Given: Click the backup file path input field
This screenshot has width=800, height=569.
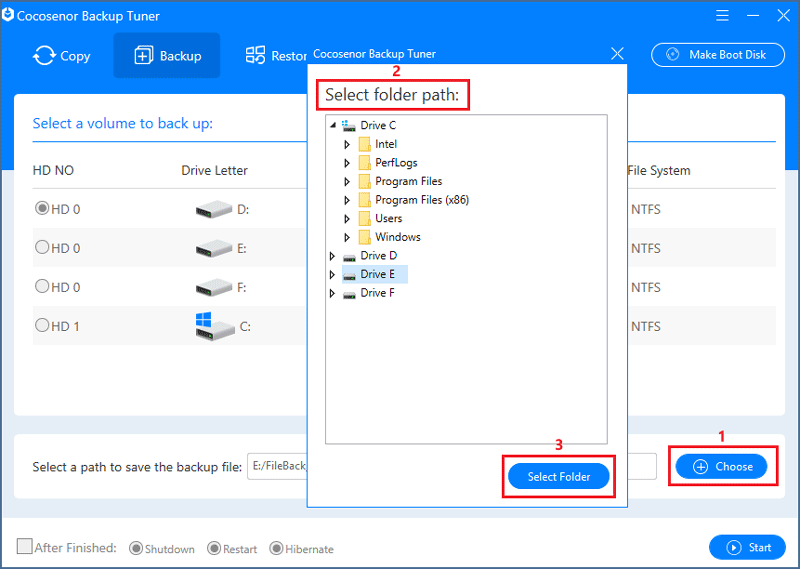Looking at the screenshot, I should pos(452,466).
